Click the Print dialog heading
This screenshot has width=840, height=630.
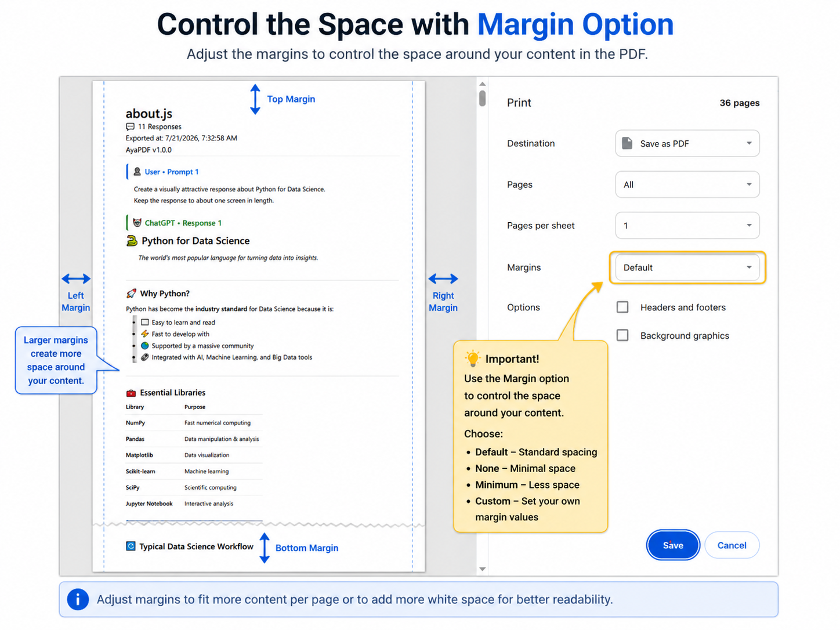tap(519, 103)
